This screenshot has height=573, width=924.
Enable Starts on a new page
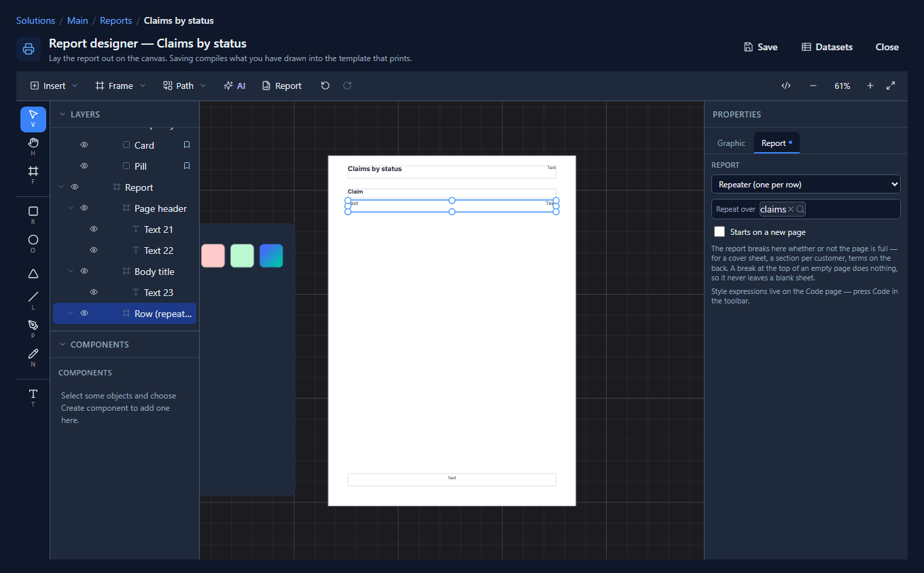click(719, 232)
